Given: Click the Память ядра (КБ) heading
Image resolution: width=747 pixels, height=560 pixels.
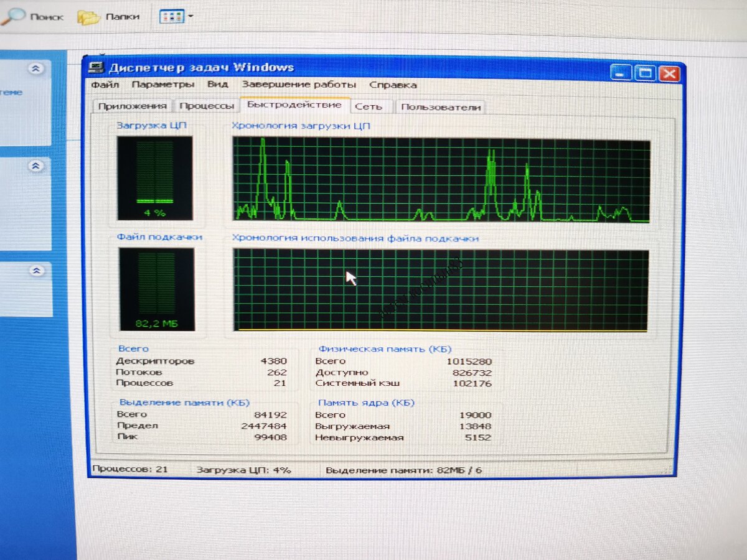Looking at the screenshot, I should [366, 403].
